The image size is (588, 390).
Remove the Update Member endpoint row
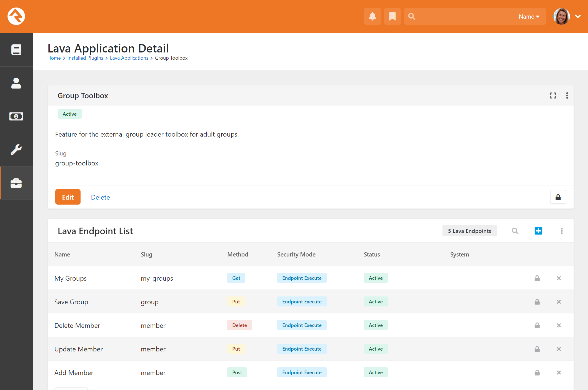[559, 349]
